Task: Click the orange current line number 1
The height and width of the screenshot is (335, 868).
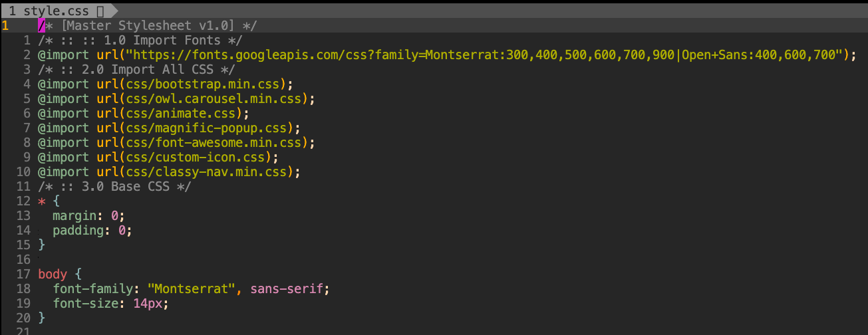Action: click(5, 25)
